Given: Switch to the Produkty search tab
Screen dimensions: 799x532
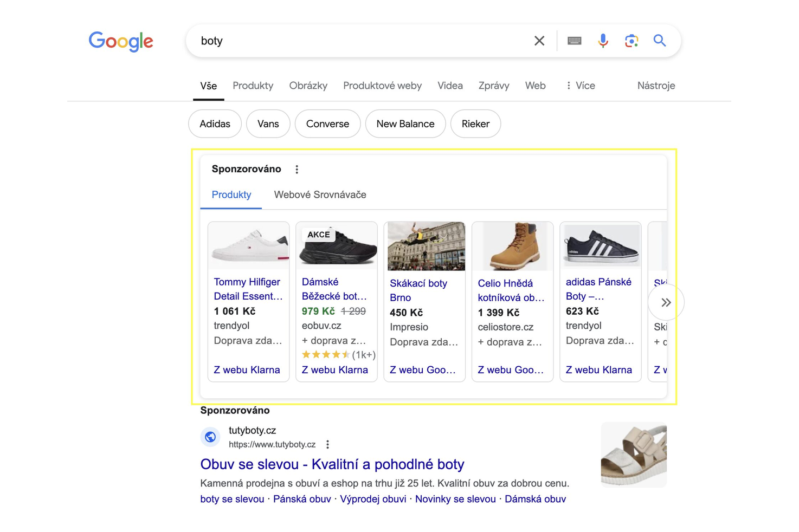Looking at the screenshot, I should pos(253,86).
